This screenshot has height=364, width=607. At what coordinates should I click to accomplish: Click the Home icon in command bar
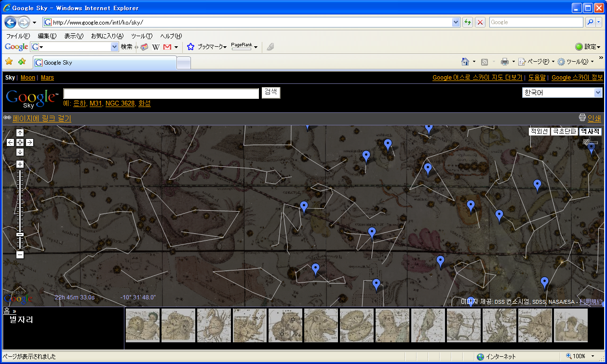(465, 62)
